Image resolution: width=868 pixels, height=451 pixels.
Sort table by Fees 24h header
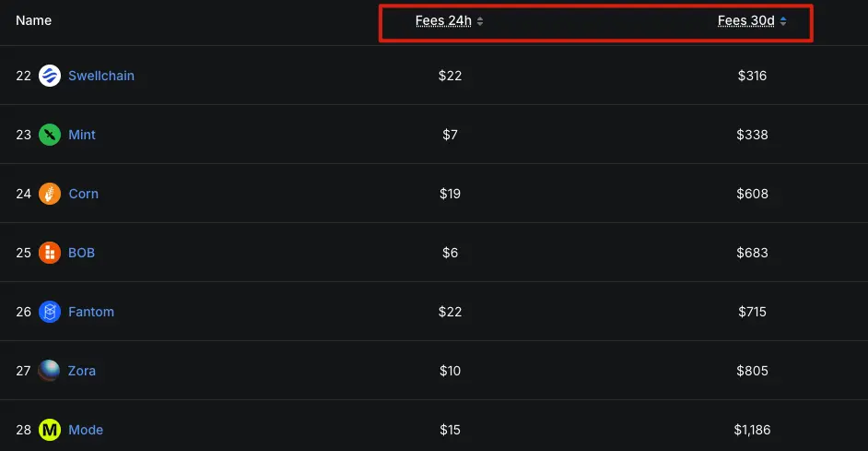pyautogui.click(x=443, y=21)
